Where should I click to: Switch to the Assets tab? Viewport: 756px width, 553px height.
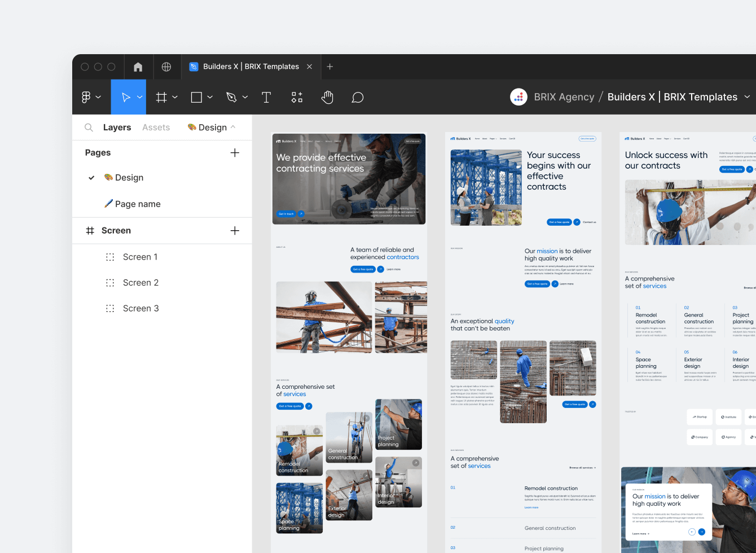coord(156,127)
